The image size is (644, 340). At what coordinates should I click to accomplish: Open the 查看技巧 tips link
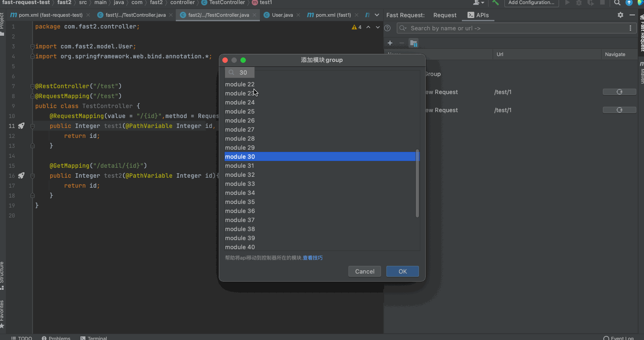click(x=313, y=258)
